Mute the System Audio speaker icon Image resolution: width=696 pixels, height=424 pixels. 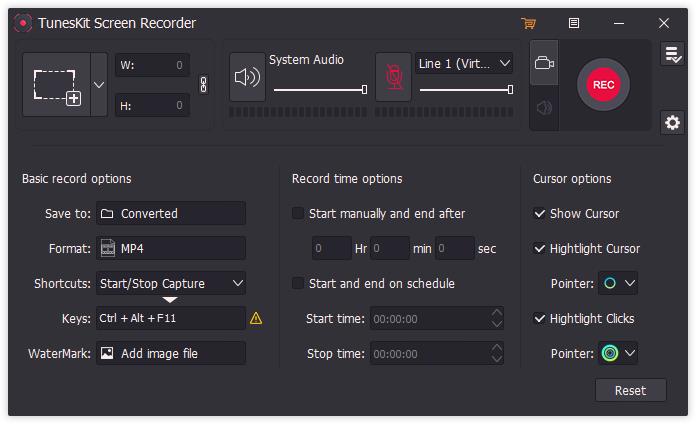[x=247, y=78]
